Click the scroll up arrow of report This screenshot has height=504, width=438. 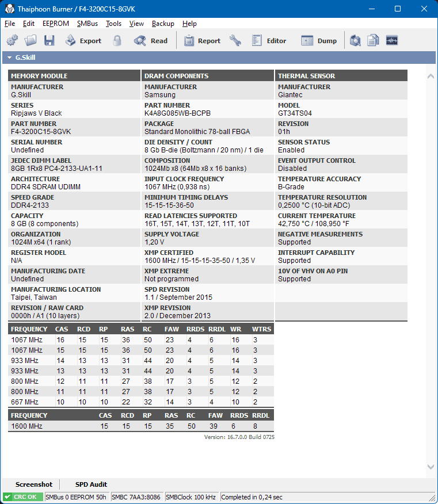(x=431, y=76)
